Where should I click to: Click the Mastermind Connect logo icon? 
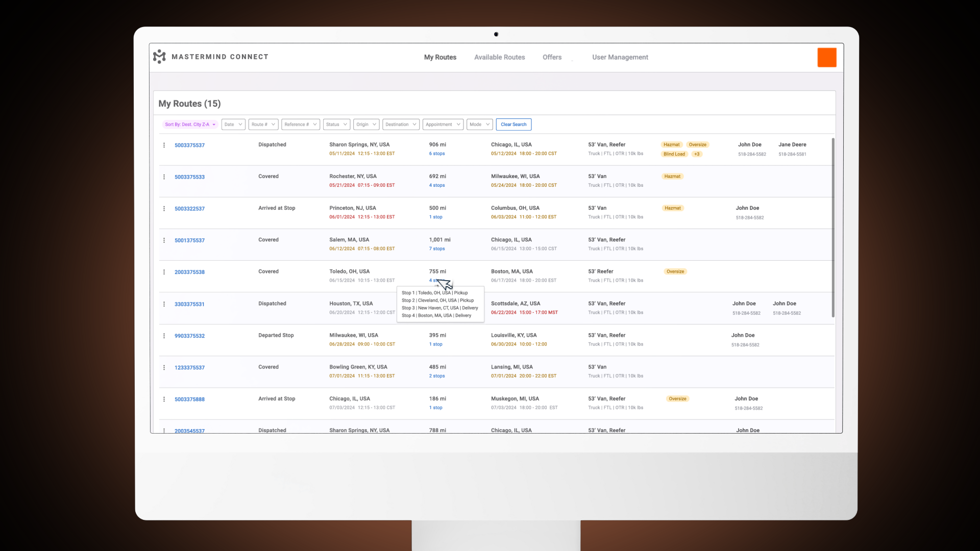pos(159,57)
